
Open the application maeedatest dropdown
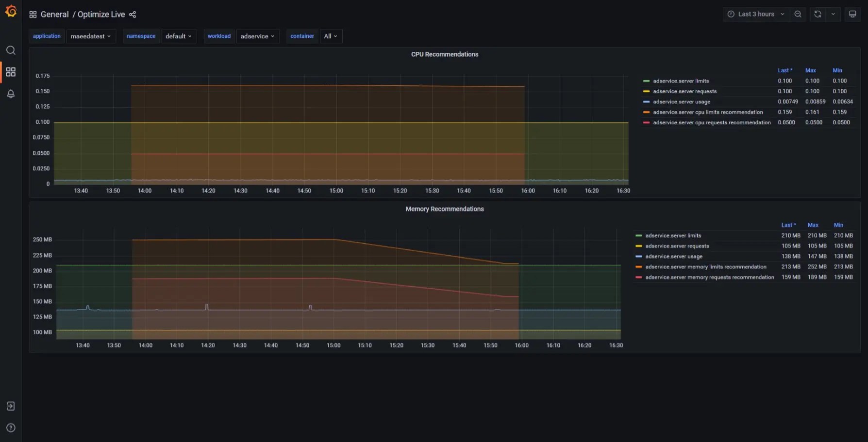(91, 36)
